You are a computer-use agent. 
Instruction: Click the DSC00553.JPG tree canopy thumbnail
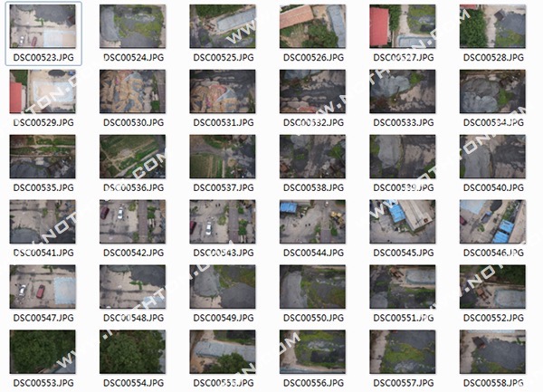click(x=43, y=352)
